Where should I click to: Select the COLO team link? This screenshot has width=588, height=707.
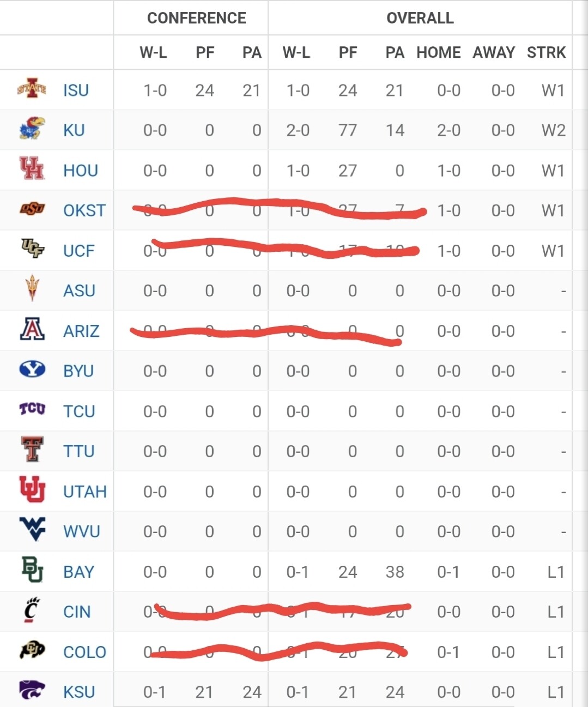(84, 652)
